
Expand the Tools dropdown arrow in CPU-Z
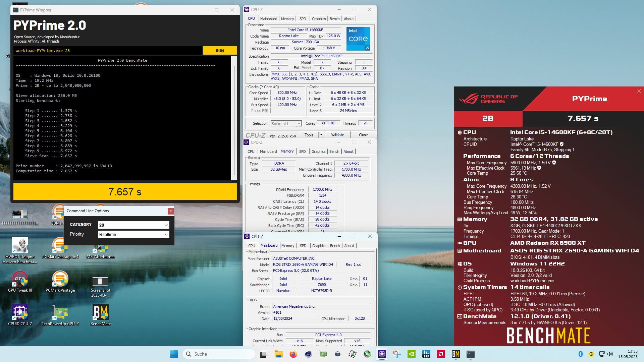click(x=321, y=135)
